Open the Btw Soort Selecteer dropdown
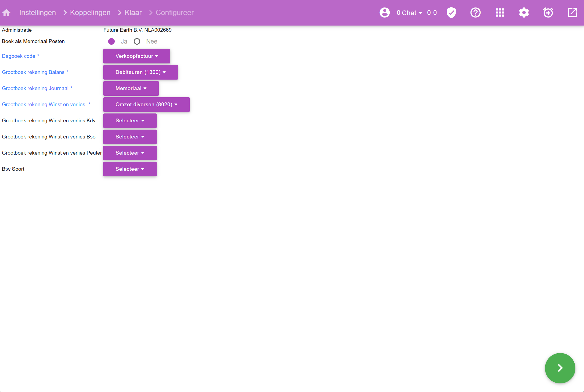The image size is (584, 392). click(130, 169)
